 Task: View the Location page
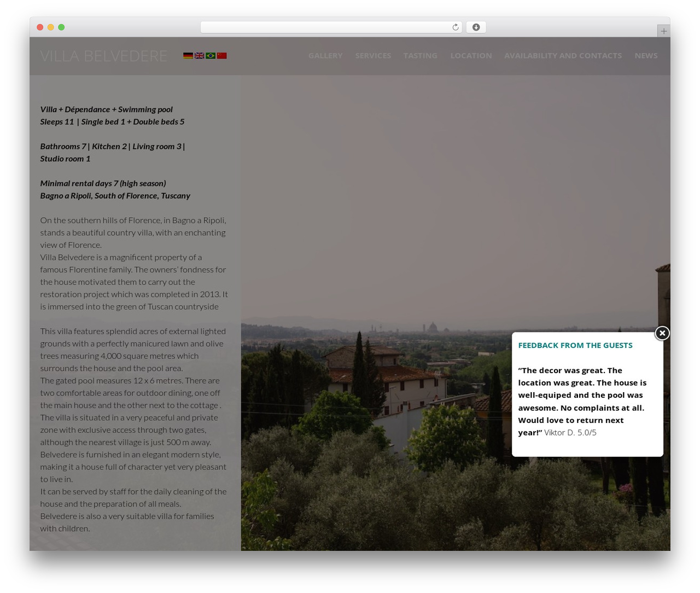(x=471, y=56)
